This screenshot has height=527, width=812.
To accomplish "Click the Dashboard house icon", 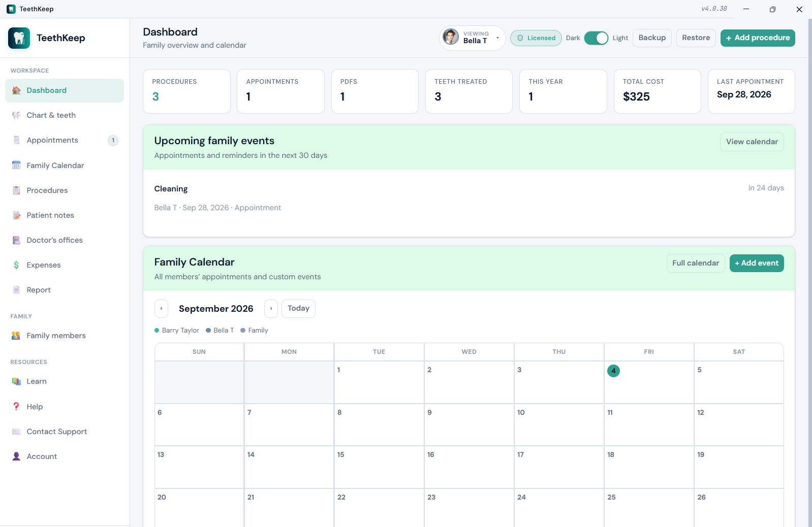I will 16,90.
